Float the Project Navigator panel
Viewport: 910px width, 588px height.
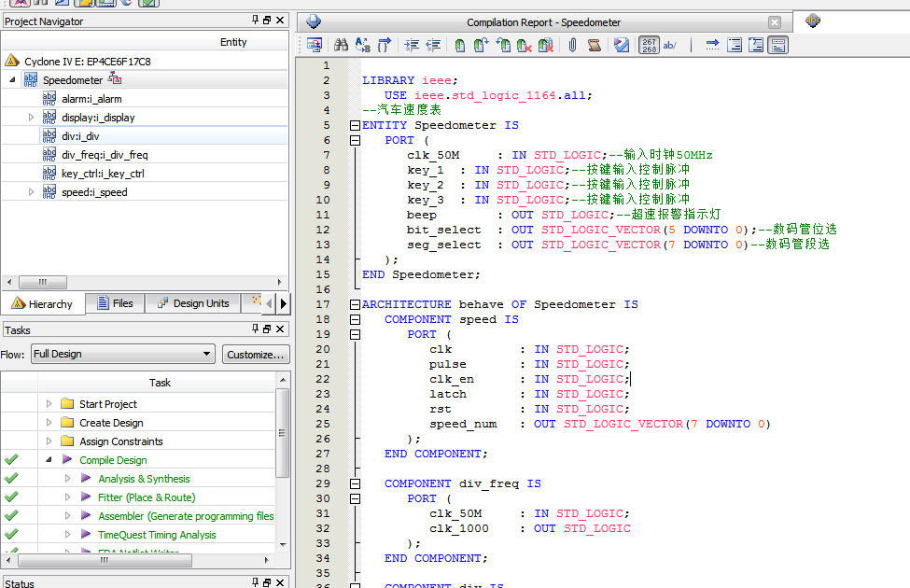coord(267,20)
